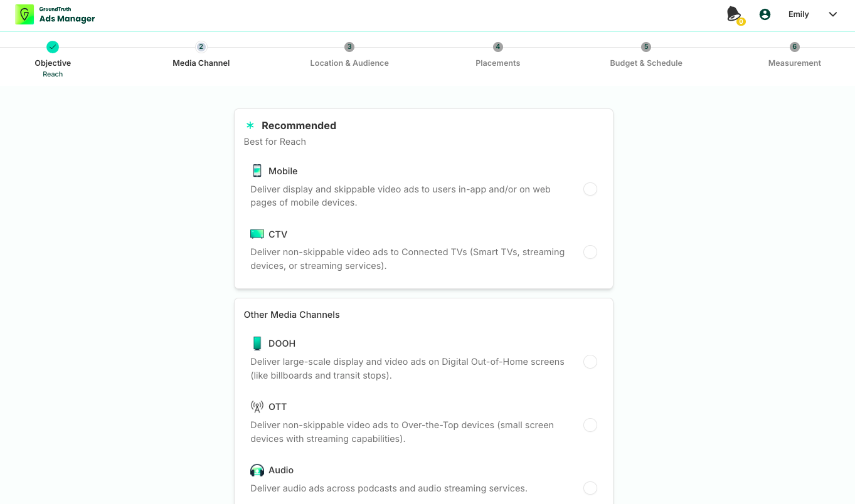Screen dimensions: 855x504
Task: Go to the Media Channel step
Action: 201,63
